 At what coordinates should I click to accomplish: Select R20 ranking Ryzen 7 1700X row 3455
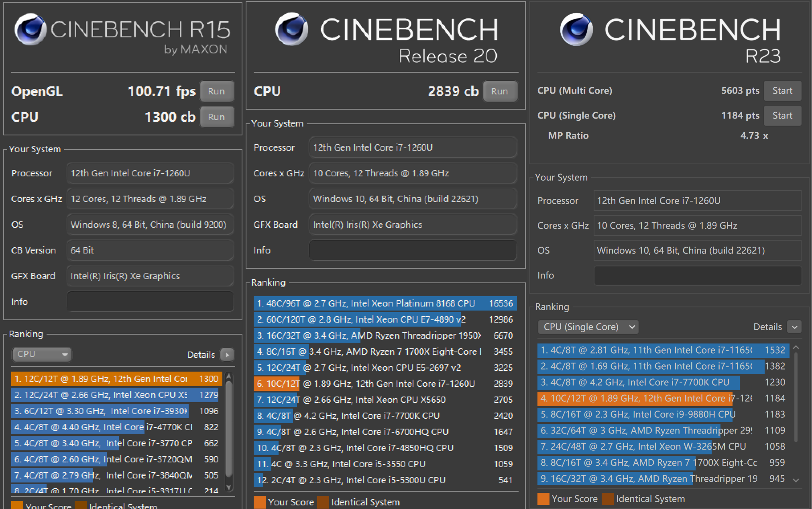pos(385,352)
